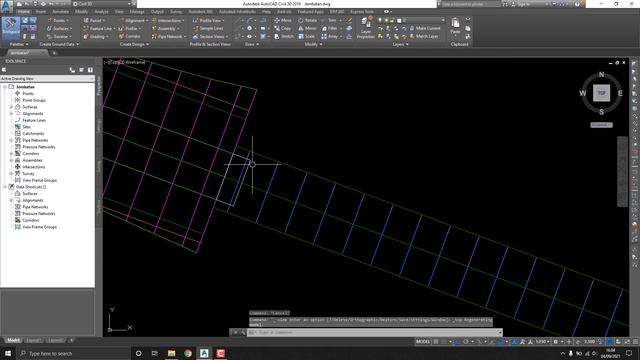Toggle MODEL space button in status bar

coord(423,342)
